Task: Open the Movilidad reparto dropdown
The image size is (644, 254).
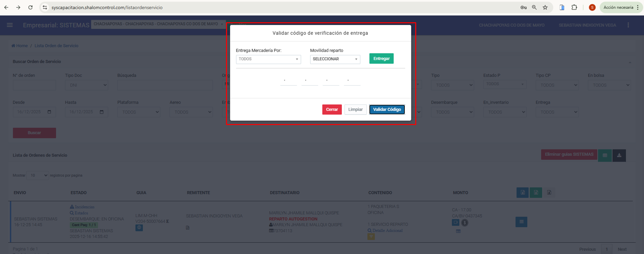Action: pyautogui.click(x=335, y=59)
